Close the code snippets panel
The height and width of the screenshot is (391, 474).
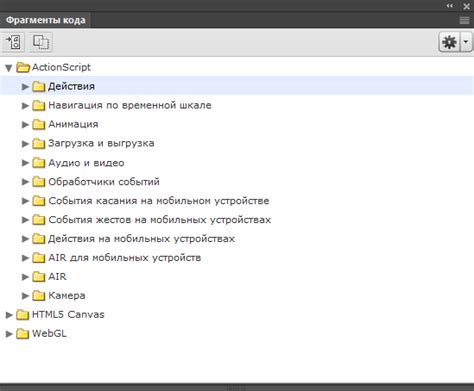[x=466, y=6]
